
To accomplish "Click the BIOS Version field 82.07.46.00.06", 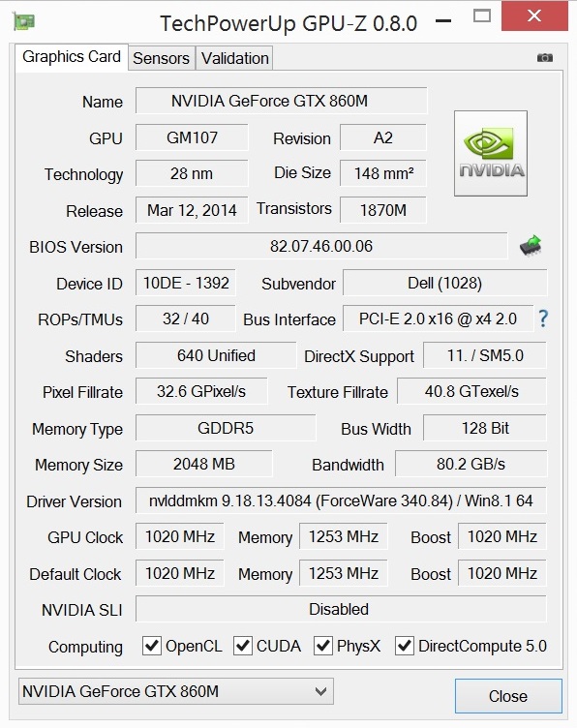I will [321, 246].
